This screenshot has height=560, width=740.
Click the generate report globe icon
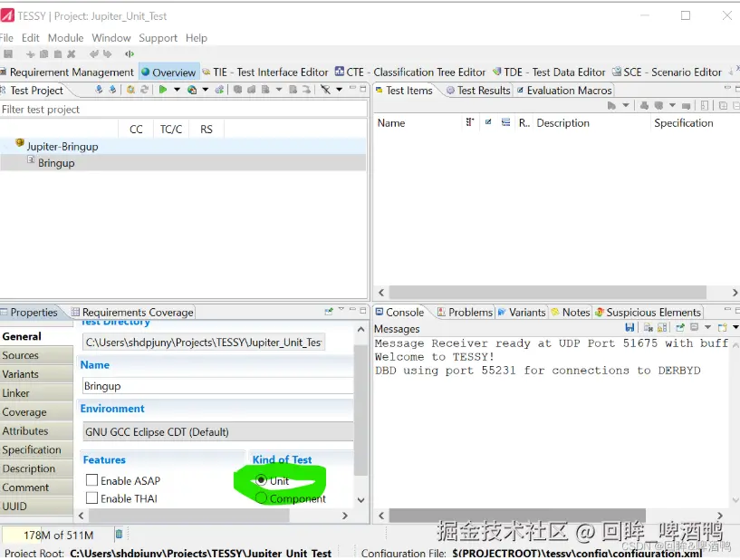click(x=192, y=89)
